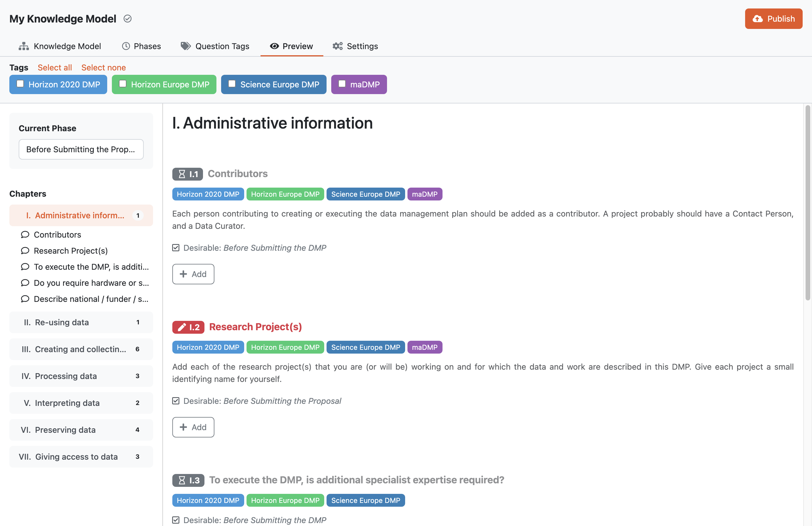
Task: Expand the III. Creating and collecting chapter
Action: click(81, 349)
